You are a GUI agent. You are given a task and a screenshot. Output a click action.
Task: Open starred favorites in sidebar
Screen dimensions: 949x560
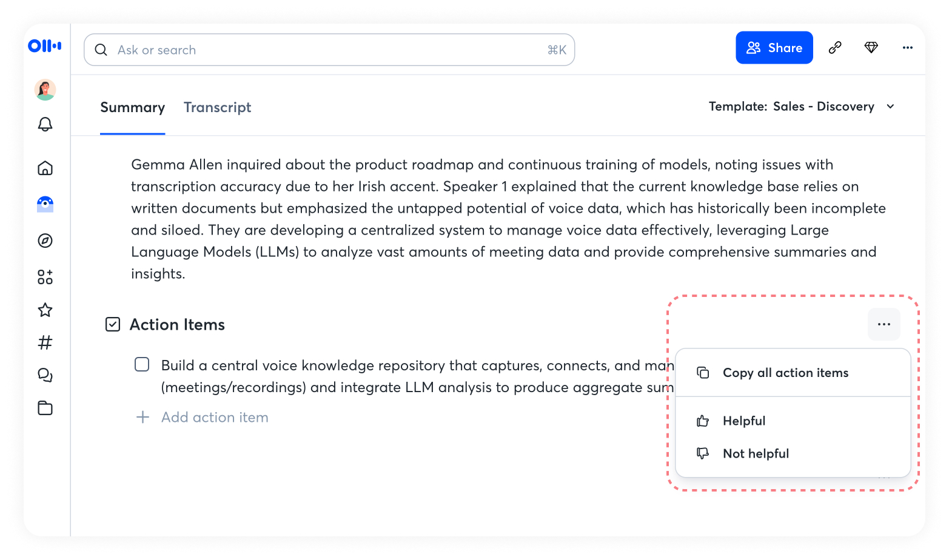click(x=45, y=310)
